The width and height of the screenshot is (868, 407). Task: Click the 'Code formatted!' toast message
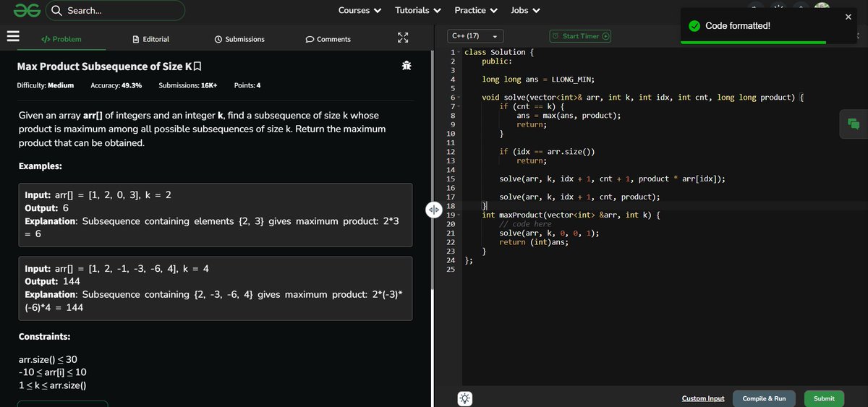[x=738, y=26]
